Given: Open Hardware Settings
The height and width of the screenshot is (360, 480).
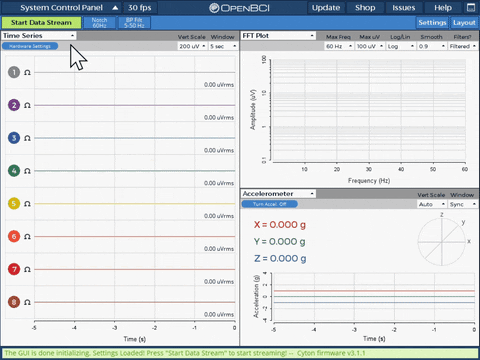Looking at the screenshot, I should [x=30, y=46].
